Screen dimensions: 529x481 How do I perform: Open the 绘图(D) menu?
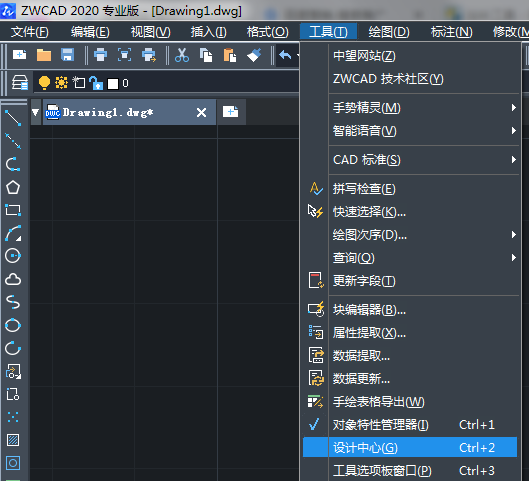tap(389, 32)
